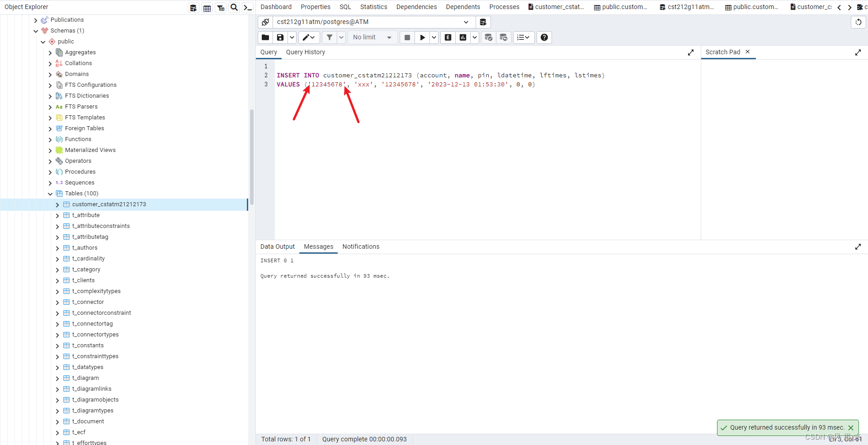Open the Filtered Rows tool icon

pos(220,7)
